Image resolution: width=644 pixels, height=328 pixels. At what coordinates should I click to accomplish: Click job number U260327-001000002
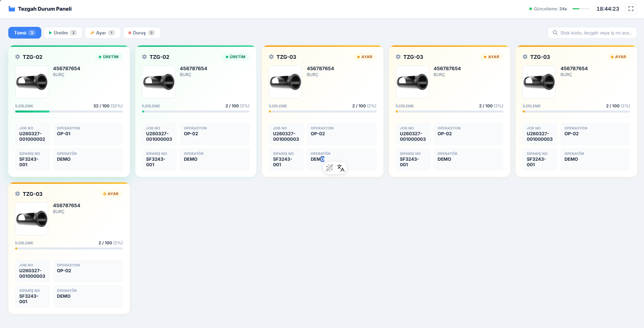tap(32, 136)
